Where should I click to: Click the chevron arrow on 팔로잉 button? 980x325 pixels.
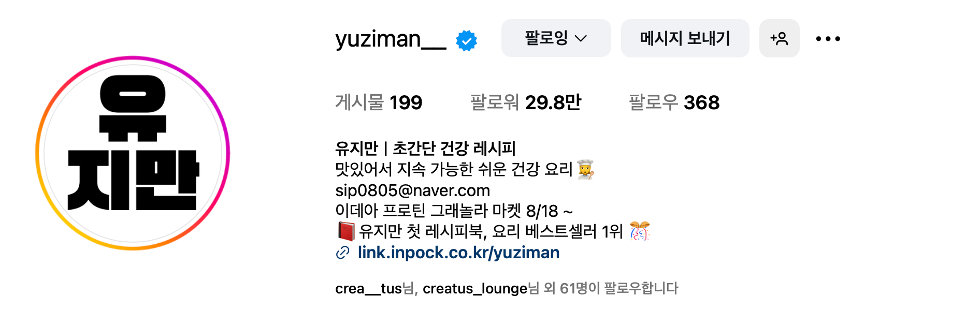(581, 39)
